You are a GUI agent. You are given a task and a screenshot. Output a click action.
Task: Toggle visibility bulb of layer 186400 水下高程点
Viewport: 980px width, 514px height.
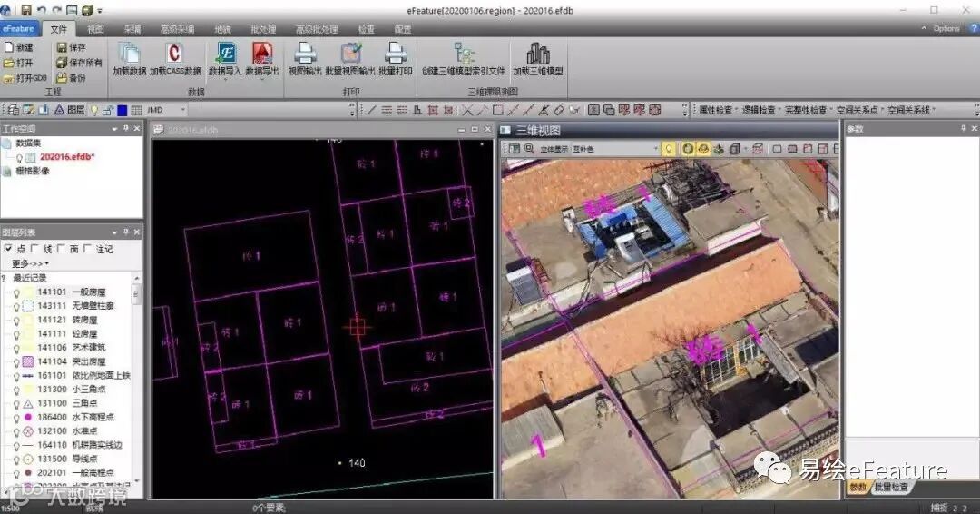tap(16, 417)
